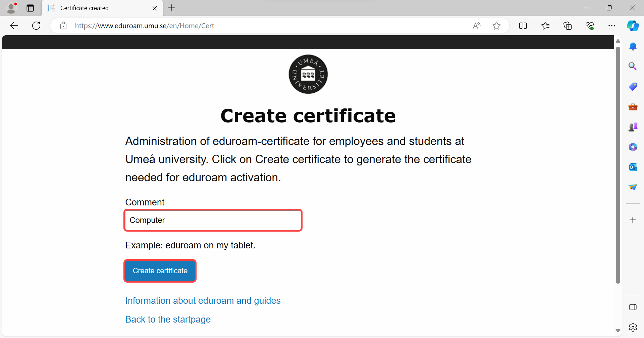Open the Favorites list icon
Screen dimensions: 644x338
tap(545, 26)
